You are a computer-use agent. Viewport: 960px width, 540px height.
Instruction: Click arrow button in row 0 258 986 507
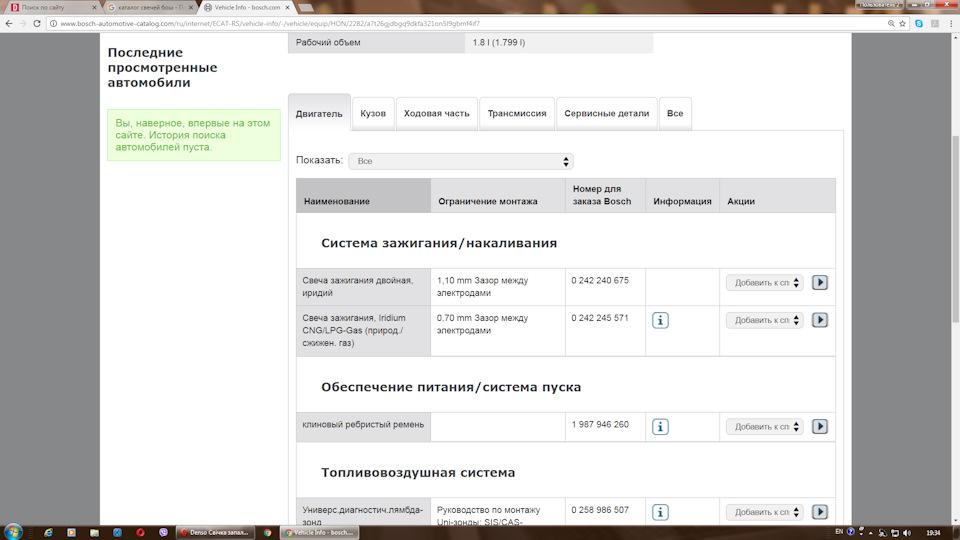820,512
